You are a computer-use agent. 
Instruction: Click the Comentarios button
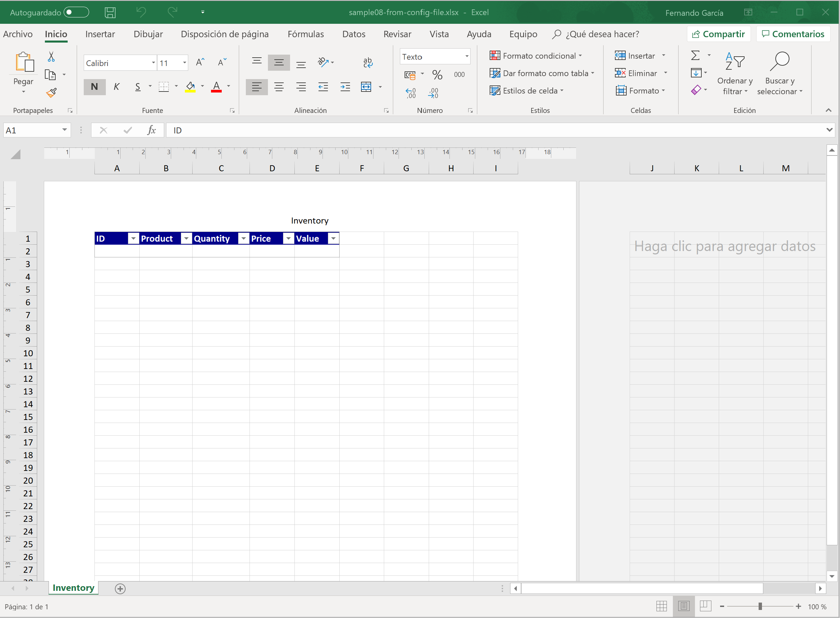point(793,34)
